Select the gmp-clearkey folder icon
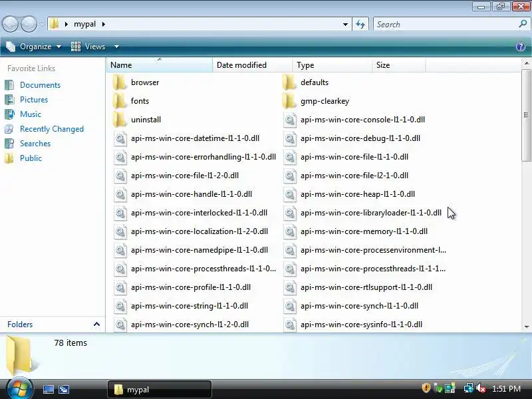Viewport: 532px width, 399px height. click(289, 101)
